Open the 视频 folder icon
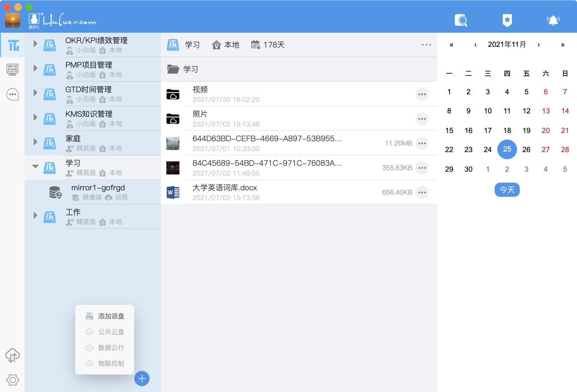577x392 pixels. point(174,94)
